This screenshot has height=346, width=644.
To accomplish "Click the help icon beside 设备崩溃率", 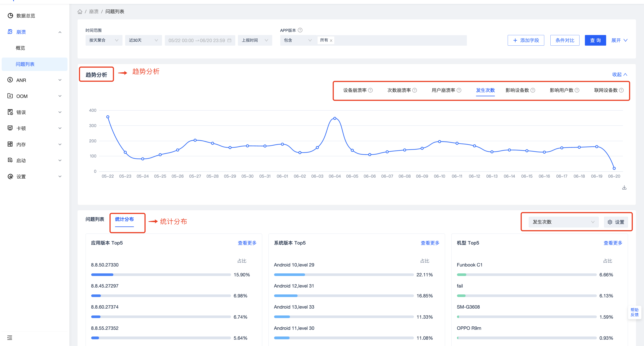I will 370,90.
